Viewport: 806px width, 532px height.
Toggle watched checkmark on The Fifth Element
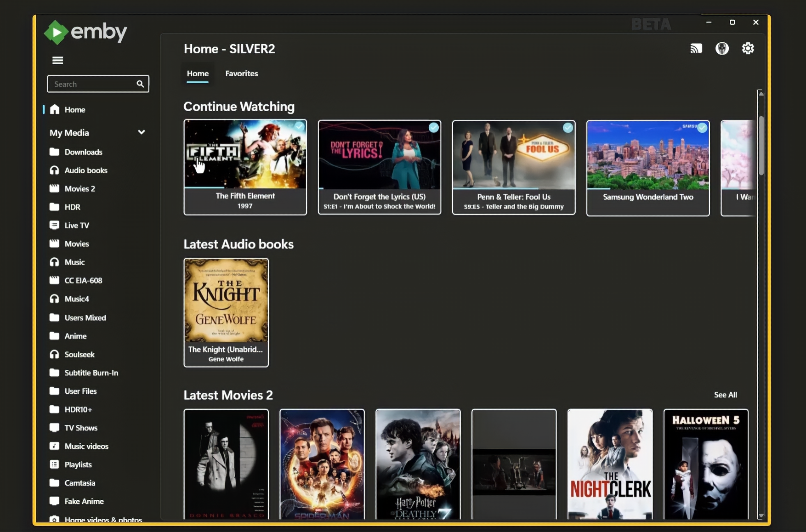click(300, 126)
